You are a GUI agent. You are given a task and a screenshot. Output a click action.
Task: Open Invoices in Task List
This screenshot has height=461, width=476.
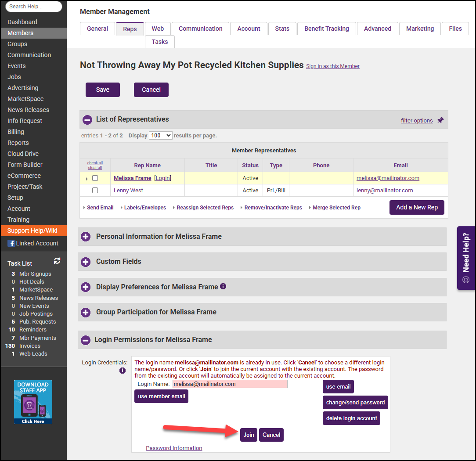(30, 346)
